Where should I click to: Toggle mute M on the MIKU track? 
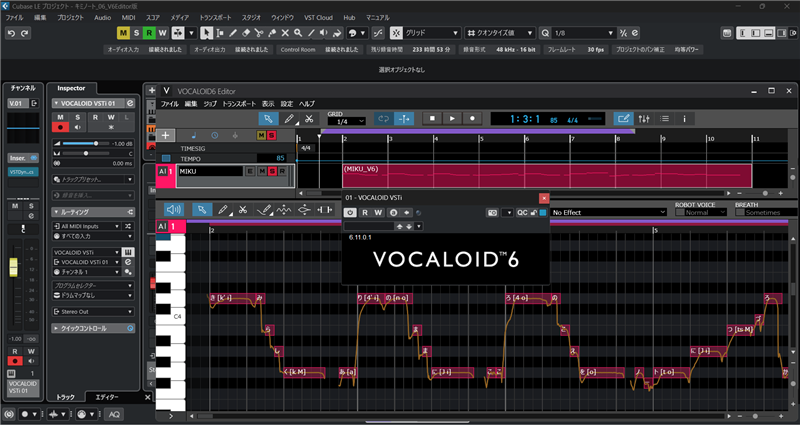point(262,171)
